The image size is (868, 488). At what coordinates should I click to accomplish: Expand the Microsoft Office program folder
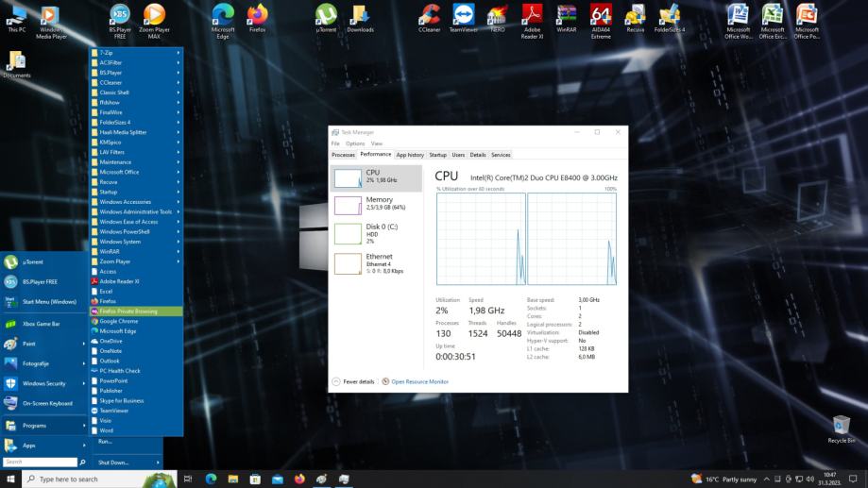pyautogui.click(x=132, y=172)
